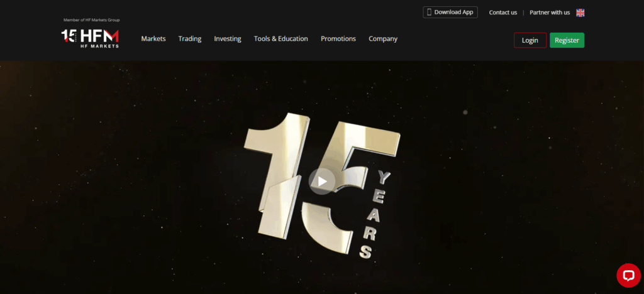Viewport: 644px width, 294px height.
Task: Click the vertical YEARS text in the banner
Action: pyautogui.click(x=375, y=214)
